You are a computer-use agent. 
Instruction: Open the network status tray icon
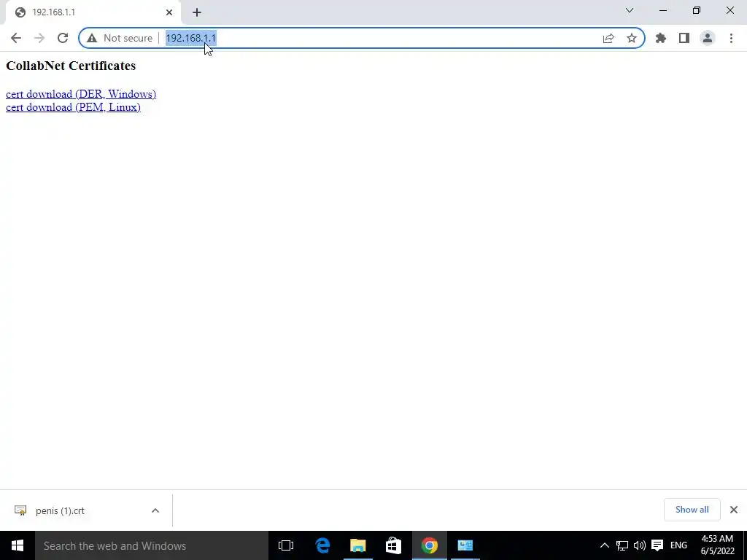(x=622, y=545)
